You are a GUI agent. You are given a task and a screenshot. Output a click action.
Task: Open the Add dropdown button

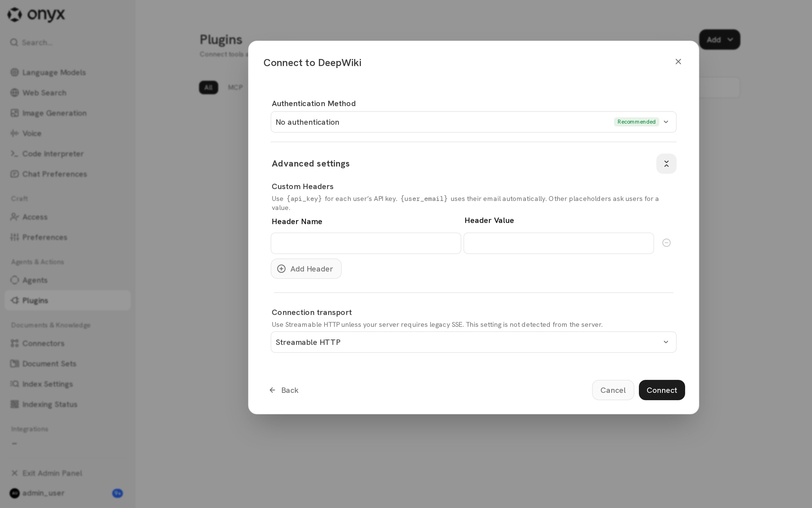click(x=720, y=40)
